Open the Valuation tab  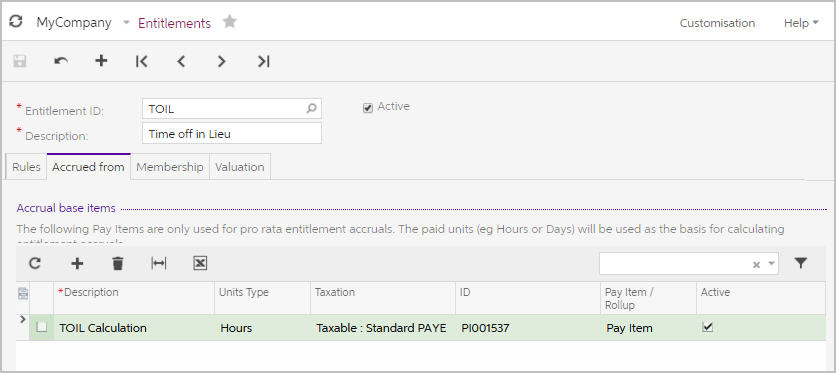tap(240, 167)
